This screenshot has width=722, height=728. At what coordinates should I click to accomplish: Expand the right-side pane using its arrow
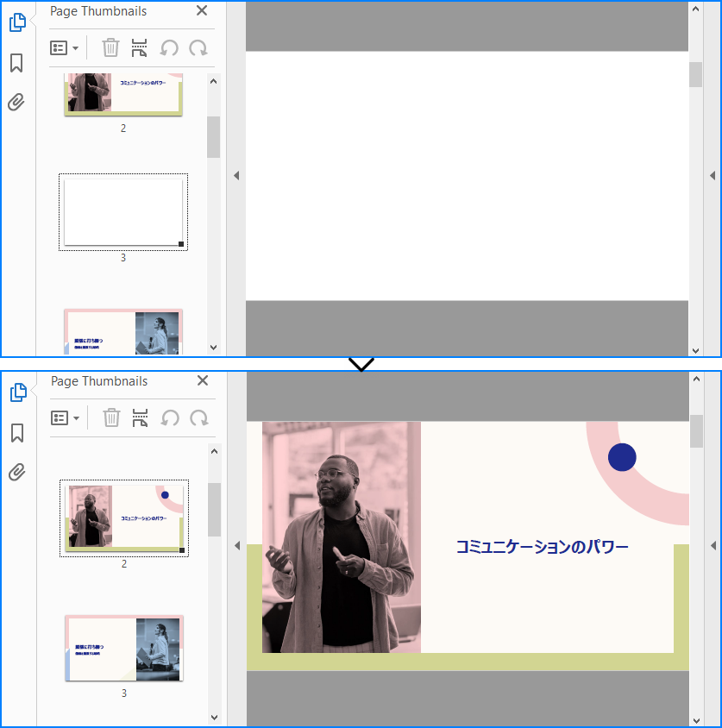click(x=713, y=175)
